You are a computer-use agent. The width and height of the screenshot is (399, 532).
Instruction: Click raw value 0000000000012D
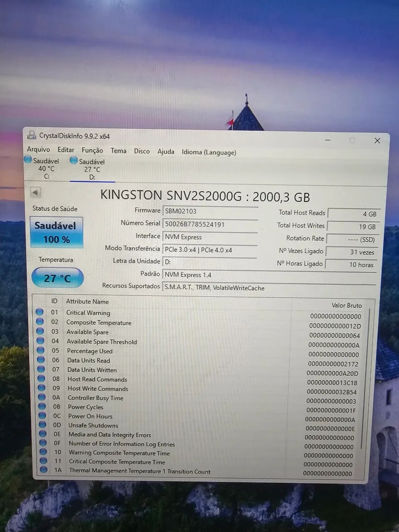coord(335,326)
